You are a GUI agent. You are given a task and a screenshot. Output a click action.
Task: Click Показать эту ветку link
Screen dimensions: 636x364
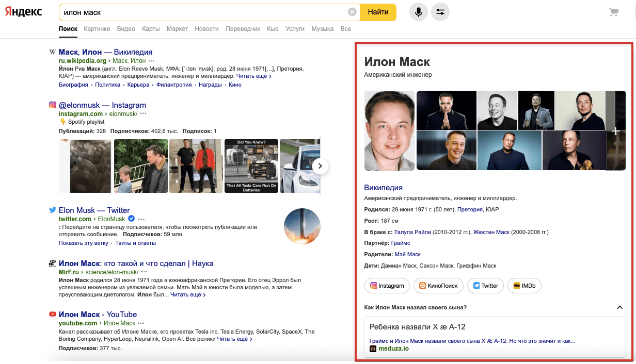pyautogui.click(x=84, y=243)
